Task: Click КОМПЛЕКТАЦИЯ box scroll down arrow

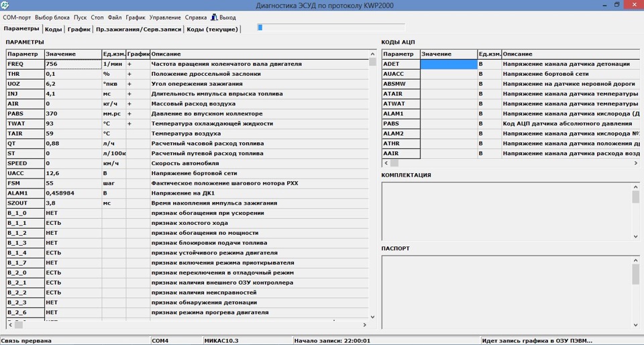Action: pos(636,237)
